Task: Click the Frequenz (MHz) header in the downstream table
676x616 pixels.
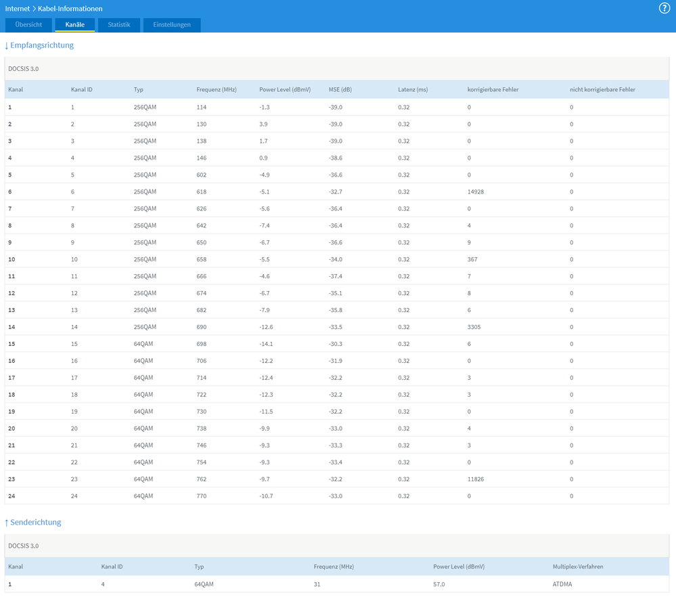Action: tap(217, 90)
